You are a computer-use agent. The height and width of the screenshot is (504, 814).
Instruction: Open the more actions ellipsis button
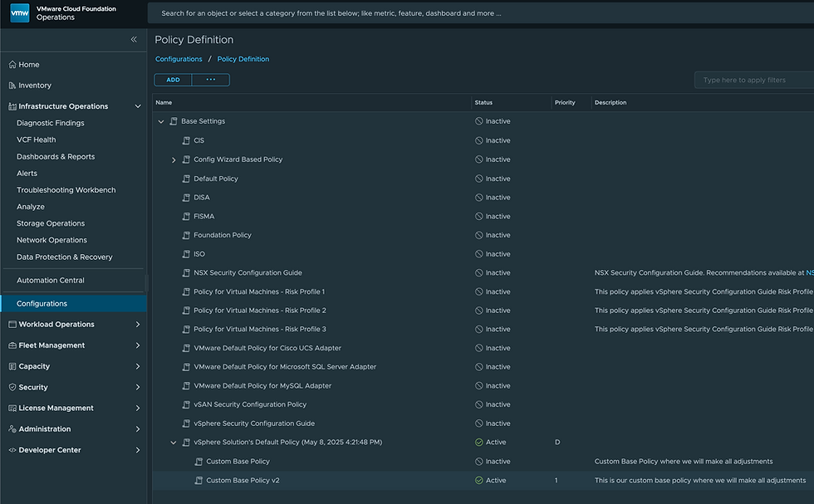pyautogui.click(x=210, y=80)
